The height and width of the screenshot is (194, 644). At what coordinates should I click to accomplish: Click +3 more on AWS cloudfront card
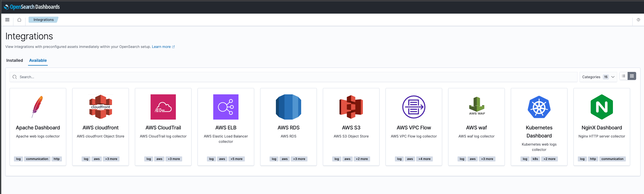pyautogui.click(x=111, y=159)
